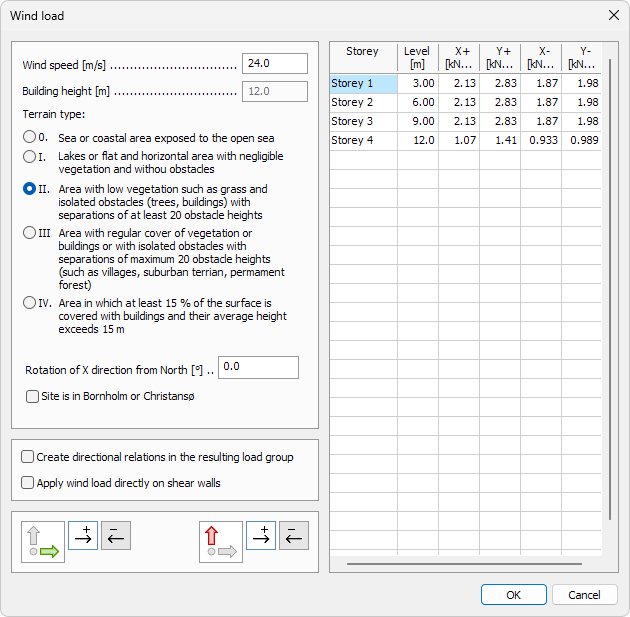Image resolution: width=630 pixels, height=617 pixels.
Task: Click the red Y-direction wind arrow icon
Action: (220, 541)
